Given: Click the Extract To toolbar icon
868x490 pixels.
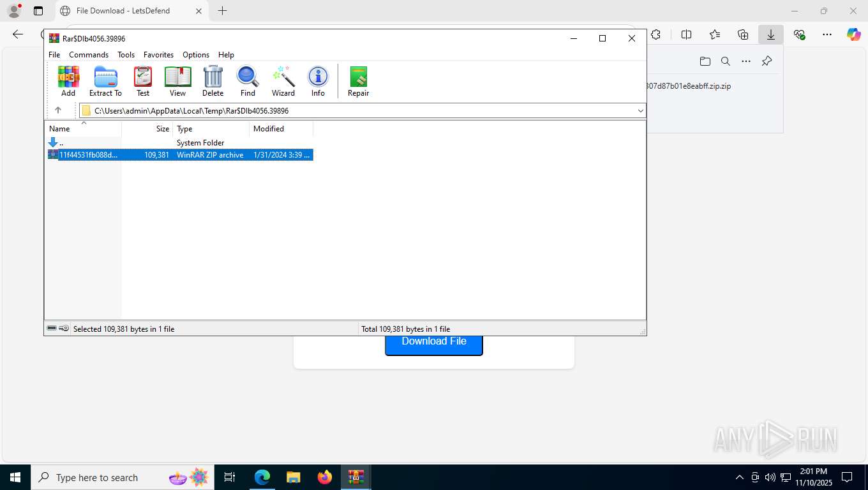Looking at the screenshot, I should pyautogui.click(x=105, y=81).
